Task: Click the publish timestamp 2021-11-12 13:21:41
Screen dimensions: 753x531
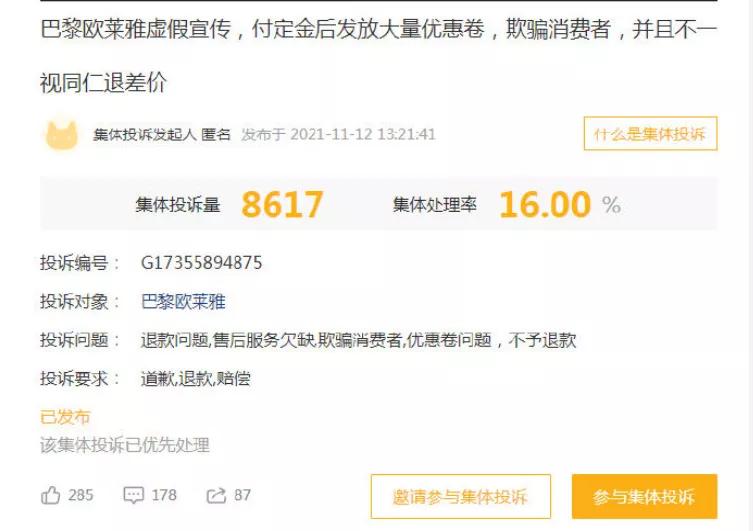Action: (x=363, y=134)
